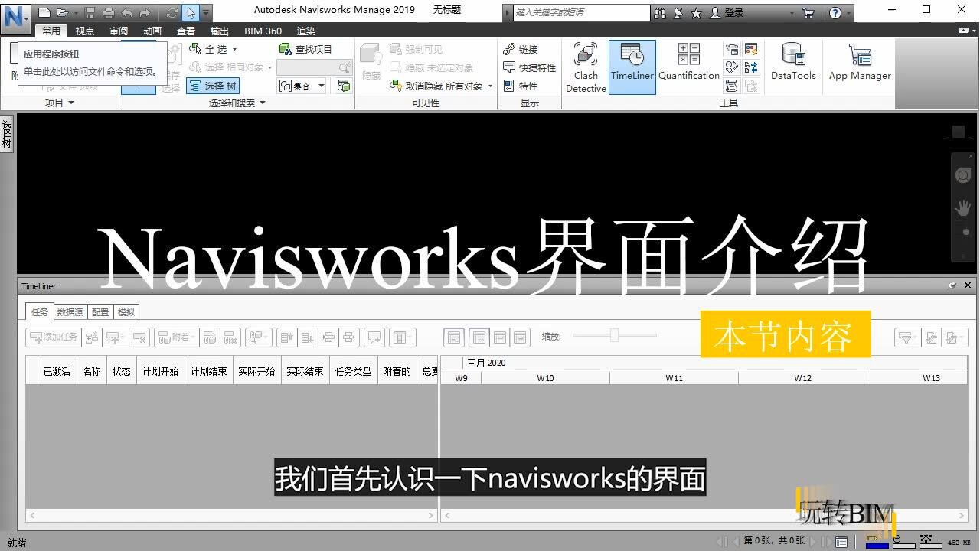Viewport: 980px width, 551px height.
Task: Select the TimeLiner tool
Action: click(632, 67)
